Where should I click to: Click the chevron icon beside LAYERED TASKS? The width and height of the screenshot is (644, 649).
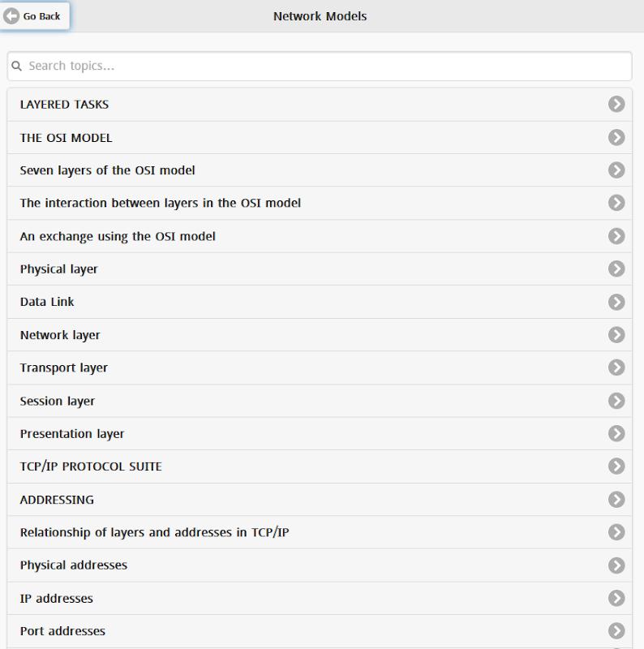tap(616, 104)
